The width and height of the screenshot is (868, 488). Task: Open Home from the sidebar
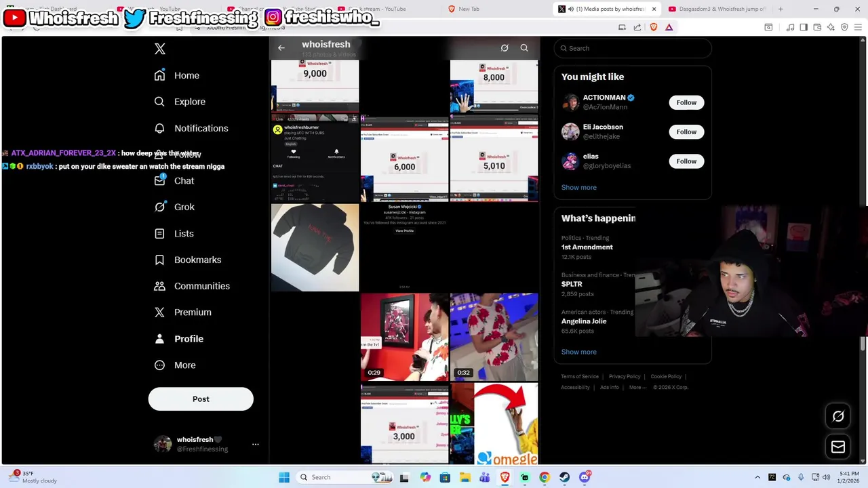(177, 75)
